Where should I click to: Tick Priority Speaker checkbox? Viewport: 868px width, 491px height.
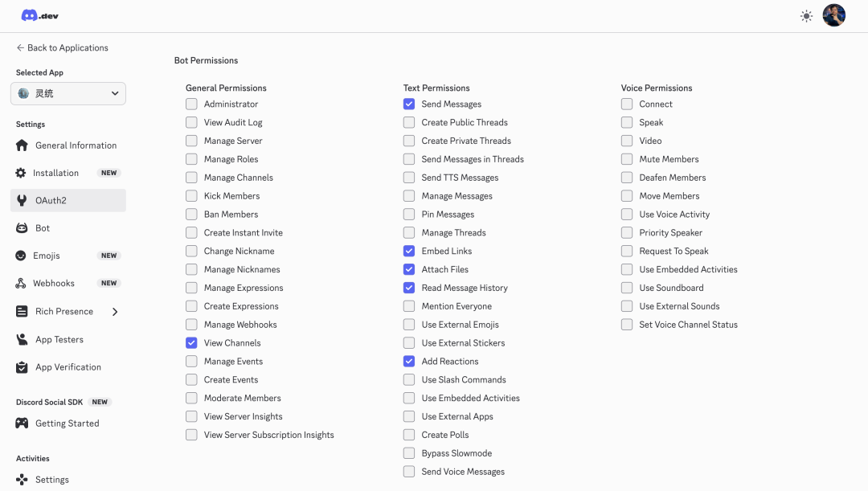627,232
